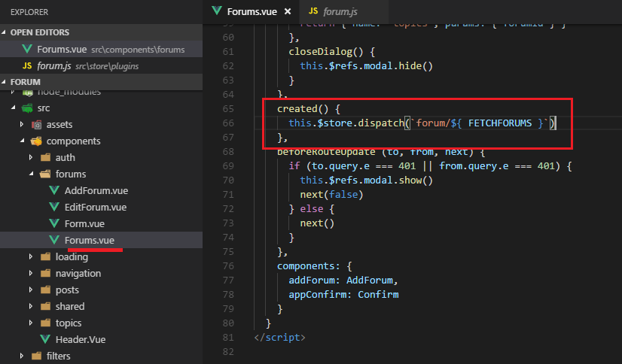Click the topics folder icon
This screenshot has width=622, height=364.
coord(46,323)
